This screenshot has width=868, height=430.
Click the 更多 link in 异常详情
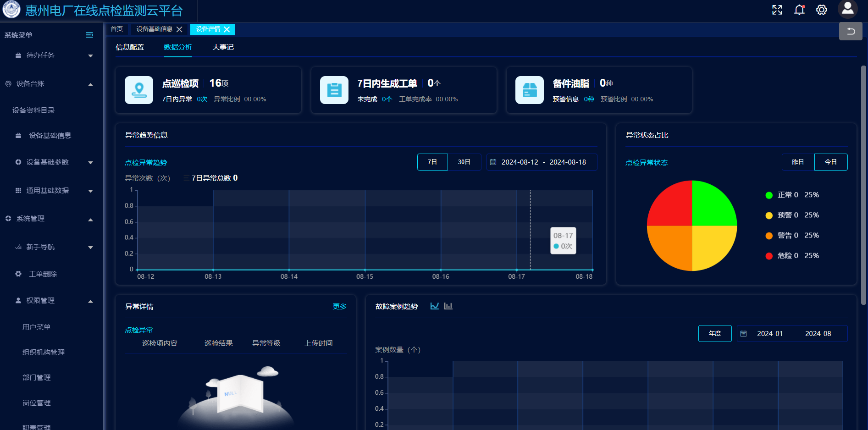pyautogui.click(x=339, y=306)
